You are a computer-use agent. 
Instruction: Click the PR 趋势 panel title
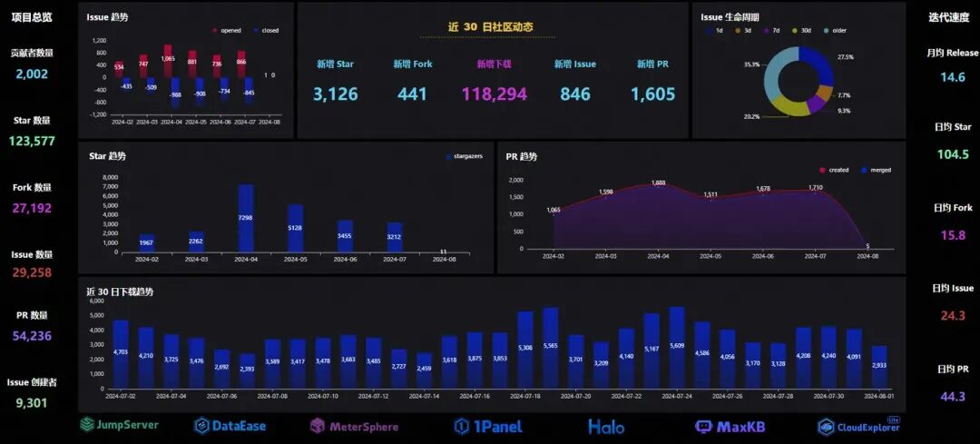coord(521,156)
